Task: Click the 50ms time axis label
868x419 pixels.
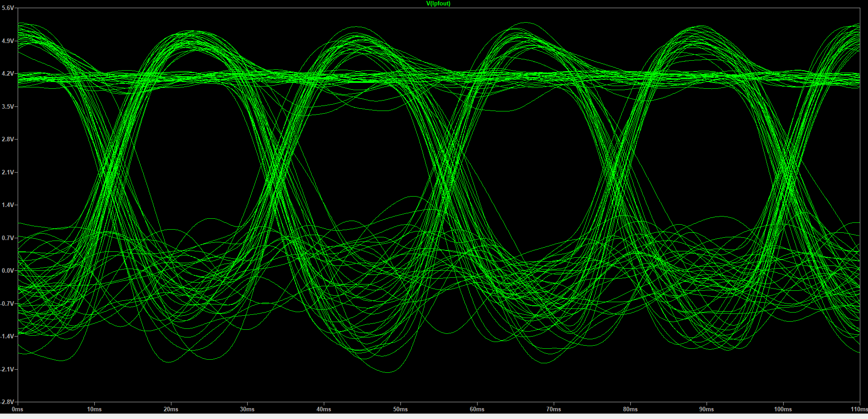Action: click(400, 409)
